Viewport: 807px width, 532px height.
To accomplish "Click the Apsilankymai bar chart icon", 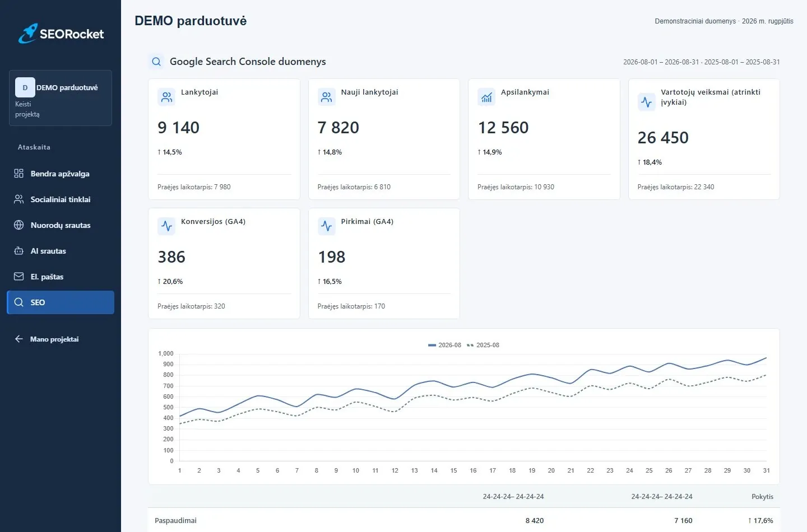I will (x=486, y=97).
